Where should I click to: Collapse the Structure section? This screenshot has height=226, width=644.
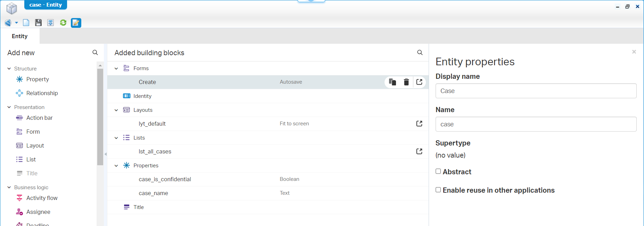pyautogui.click(x=9, y=68)
